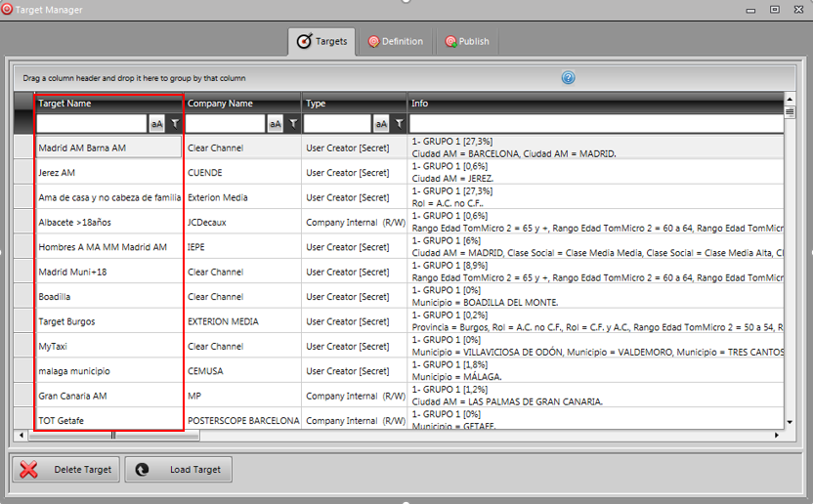Click the Target Name filter text field
This screenshot has height=504, width=813.
click(x=91, y=124)
